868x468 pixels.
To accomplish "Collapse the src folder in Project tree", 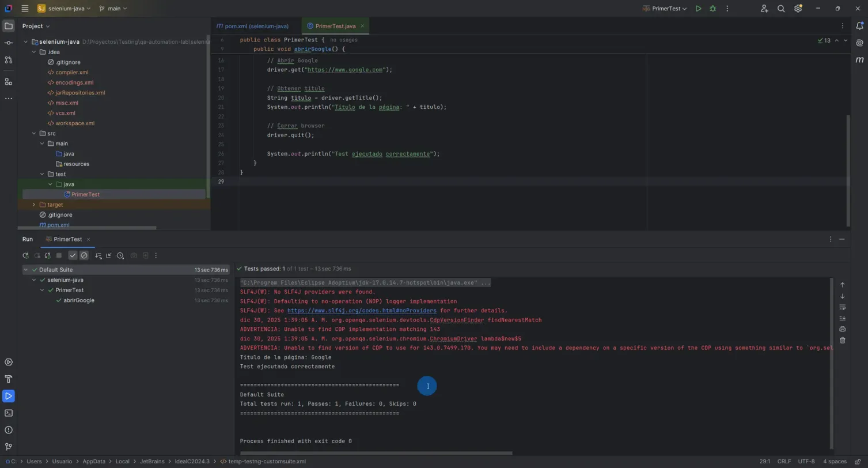I will tap(33, 133).
